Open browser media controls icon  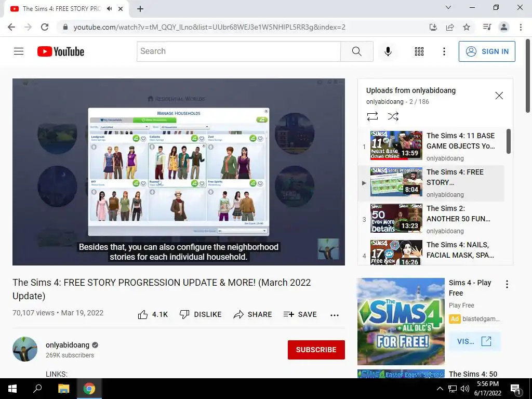click(487, 27)
